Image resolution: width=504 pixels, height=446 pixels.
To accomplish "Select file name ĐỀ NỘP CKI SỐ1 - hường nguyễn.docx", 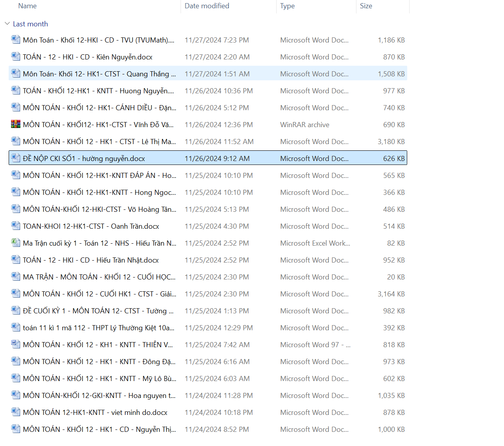I will tap(84, 159).
